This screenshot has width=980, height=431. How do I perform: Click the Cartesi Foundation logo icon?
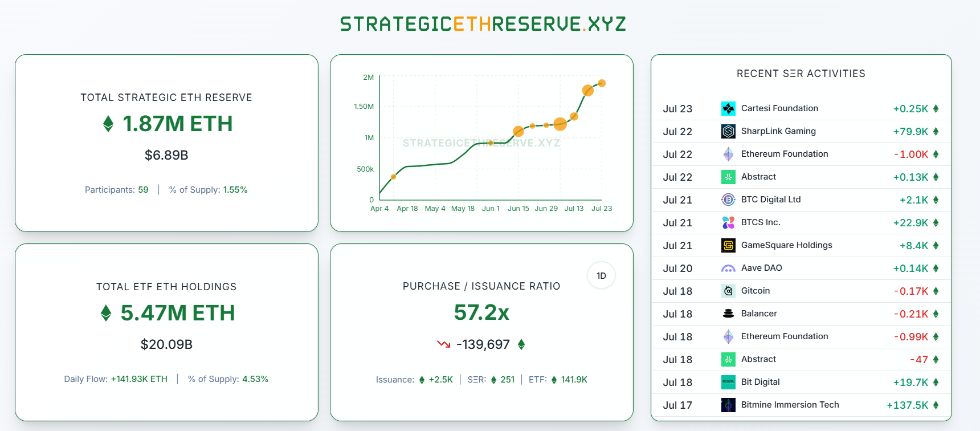(x=728, y=108)
